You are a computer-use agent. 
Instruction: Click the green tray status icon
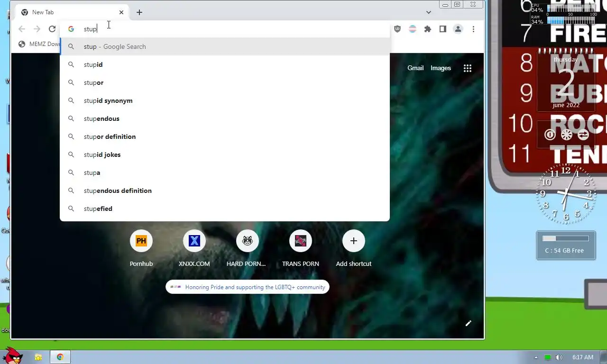pyautogui.click(x=548, y=357)
